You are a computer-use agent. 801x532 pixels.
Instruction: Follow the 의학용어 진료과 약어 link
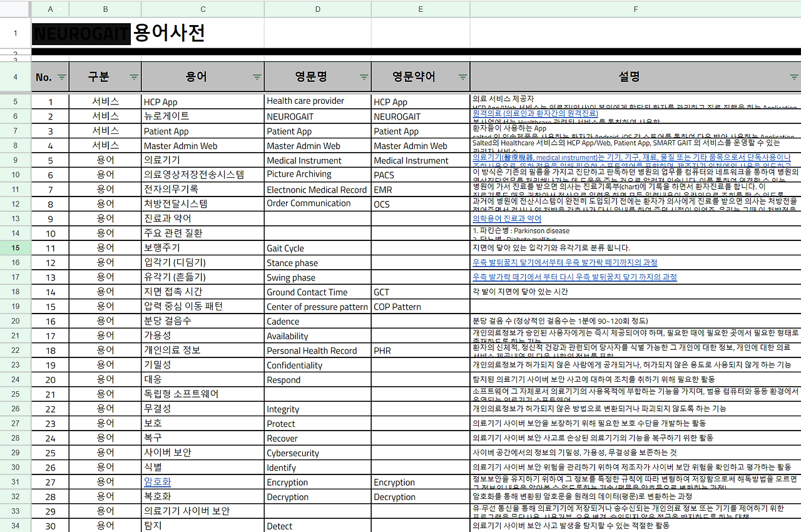coord(507,218)
